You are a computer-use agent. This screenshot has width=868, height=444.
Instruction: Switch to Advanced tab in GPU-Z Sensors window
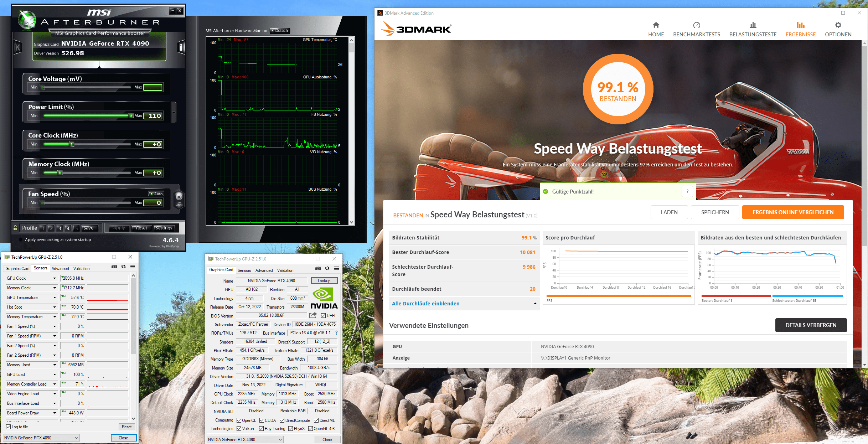pos(60,269)
